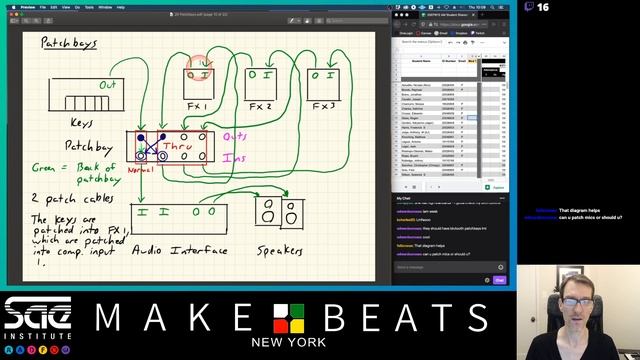Viewport: 640px width, 360px height.
Task: Select the Google Sheets browser tab
Action: click(447, 15)
